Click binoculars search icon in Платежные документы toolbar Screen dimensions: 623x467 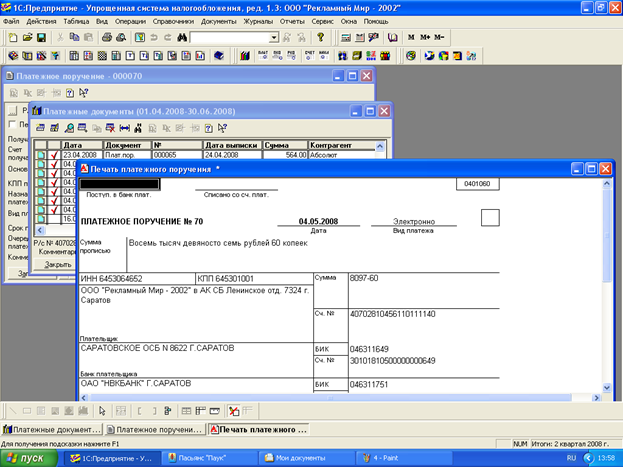click(x=138, y=128)
